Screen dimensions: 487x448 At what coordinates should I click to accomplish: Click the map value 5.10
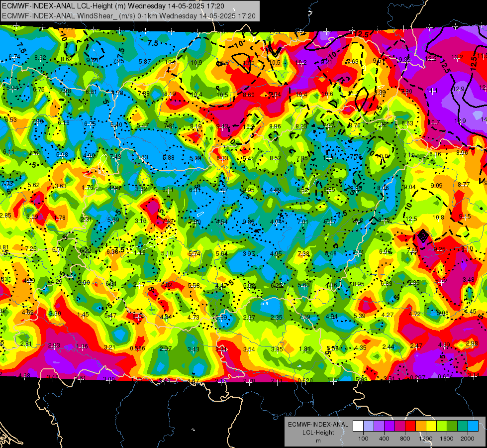pos(167,253)
